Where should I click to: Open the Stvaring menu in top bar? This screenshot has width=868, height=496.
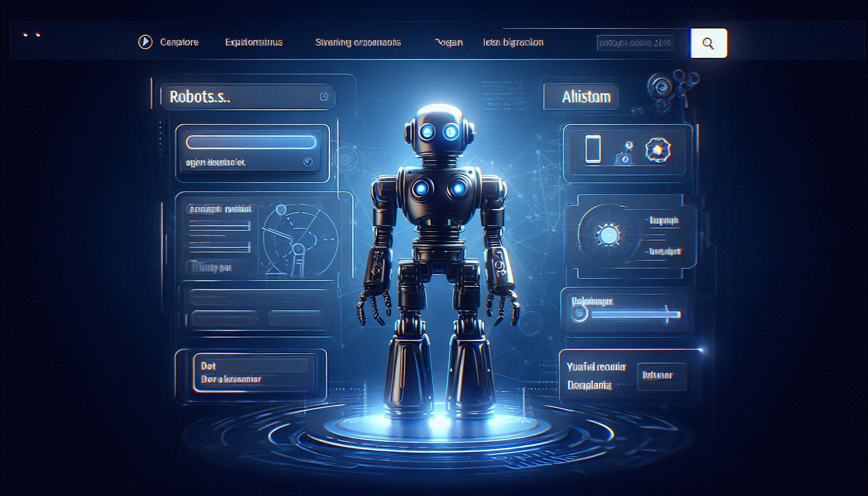(358, 42)
